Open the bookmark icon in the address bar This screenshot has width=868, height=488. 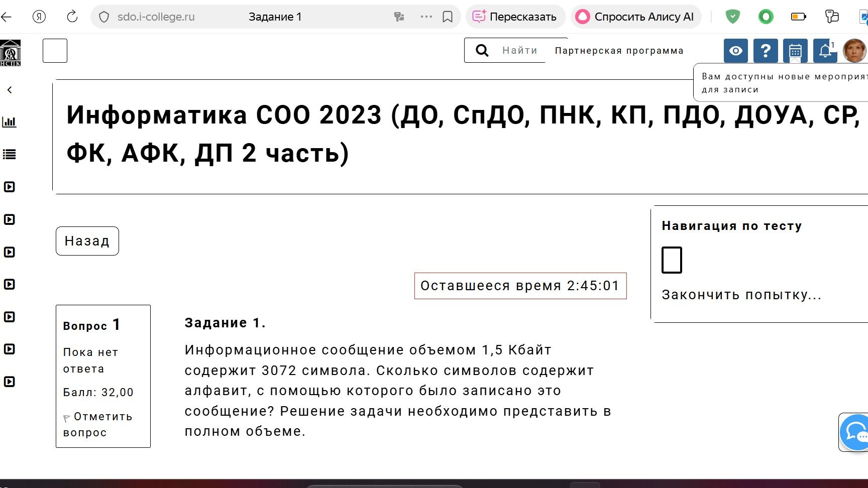[447, 17]
